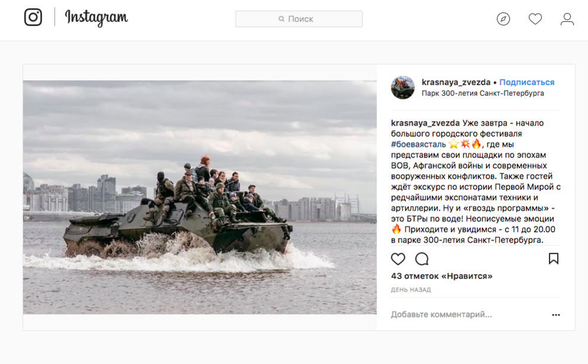588x364 pixels.
Task: Open activity feed heart icon in header
Action: click(535, 19)
